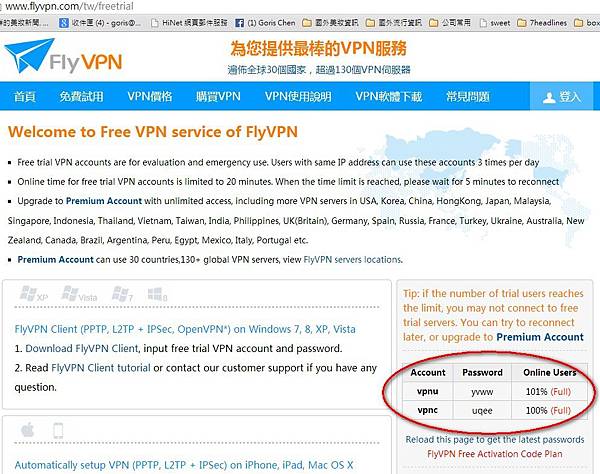Open the sweet bookmark
The height and width of the screenshot is (474, 600).
(x=495, y=23)
